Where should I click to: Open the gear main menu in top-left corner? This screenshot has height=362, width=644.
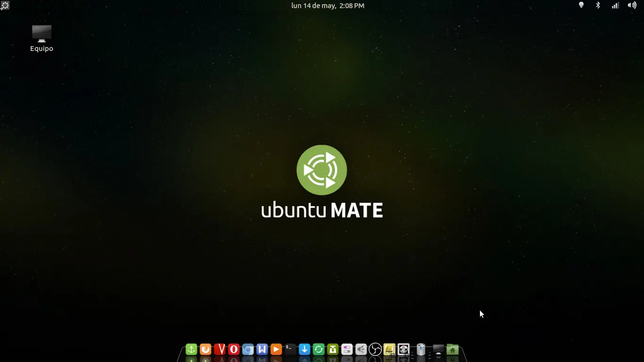[x=5, y=6]
